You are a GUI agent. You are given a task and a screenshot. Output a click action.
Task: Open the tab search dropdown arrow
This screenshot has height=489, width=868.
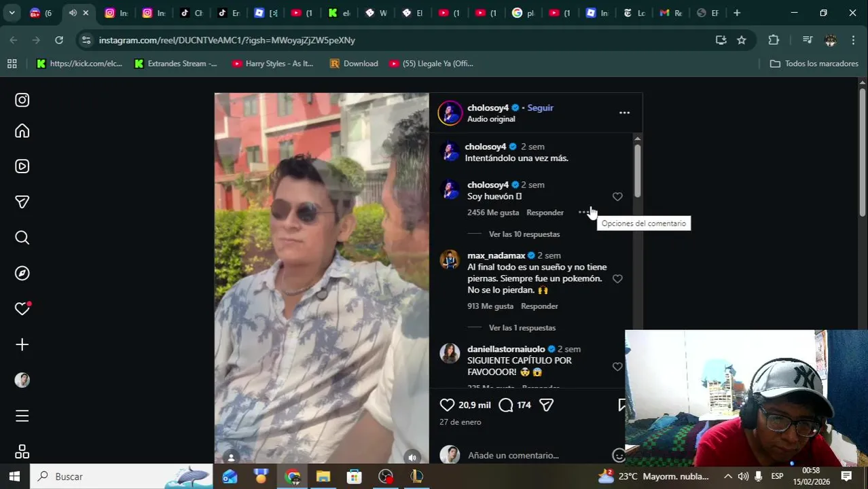coord(12,13)
